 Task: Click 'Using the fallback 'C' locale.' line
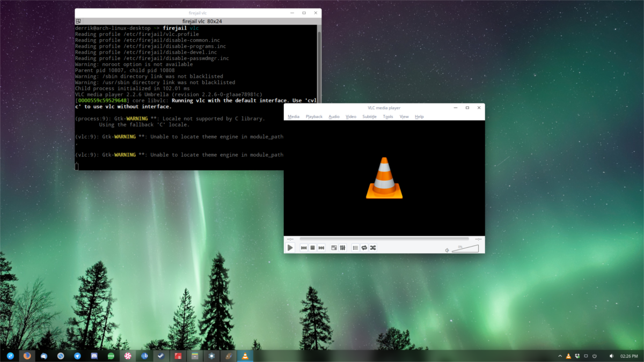(x=144, y=124)
